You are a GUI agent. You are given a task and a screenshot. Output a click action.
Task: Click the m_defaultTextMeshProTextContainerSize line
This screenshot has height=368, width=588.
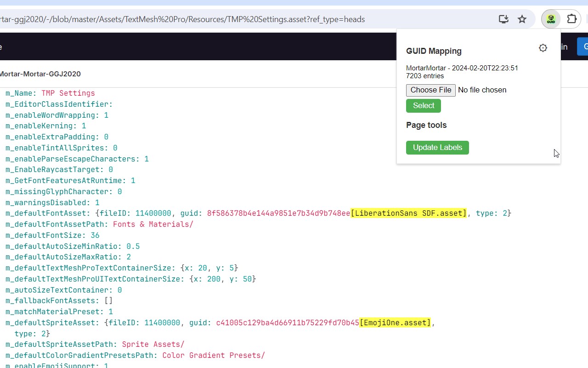pos(122,268)
